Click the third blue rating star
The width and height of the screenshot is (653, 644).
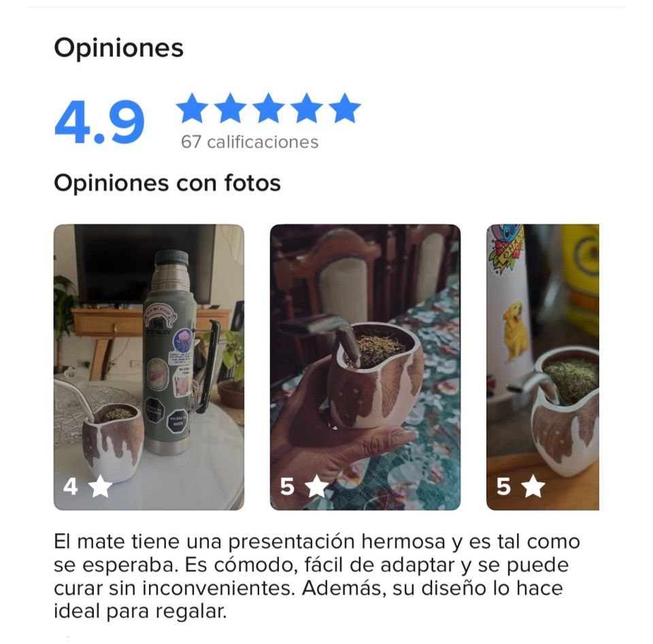click(x=269, y=108)
